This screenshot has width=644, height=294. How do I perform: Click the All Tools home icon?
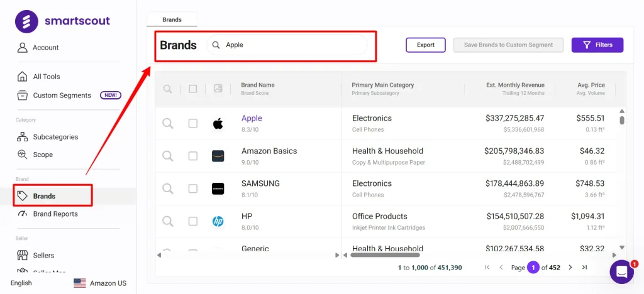click(x=22, y=77)
